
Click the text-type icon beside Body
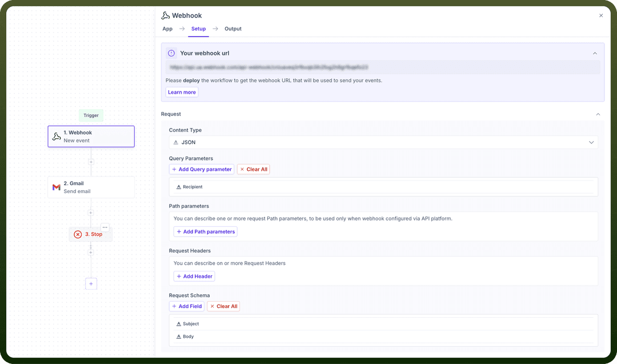(179, 337)
